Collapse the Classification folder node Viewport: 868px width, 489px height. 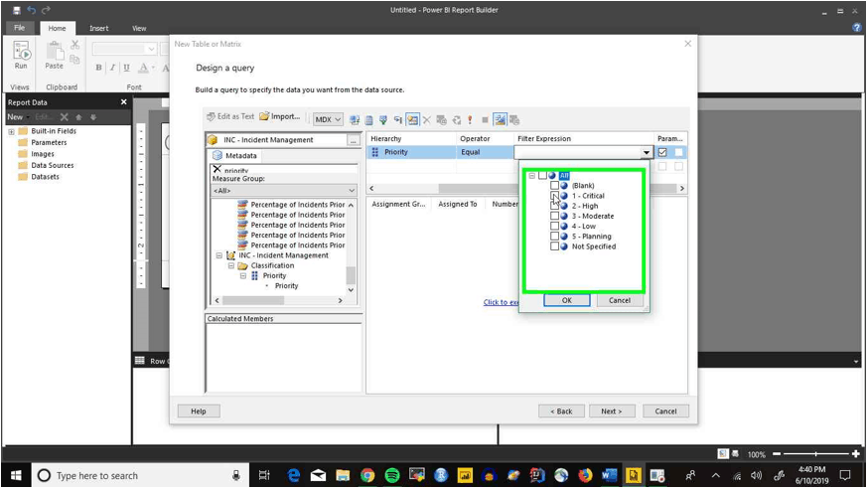[x=231, y=265]
